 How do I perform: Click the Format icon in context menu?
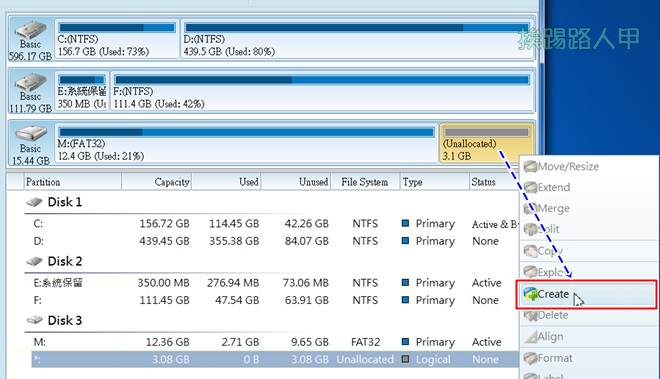(x=530, y=358)
